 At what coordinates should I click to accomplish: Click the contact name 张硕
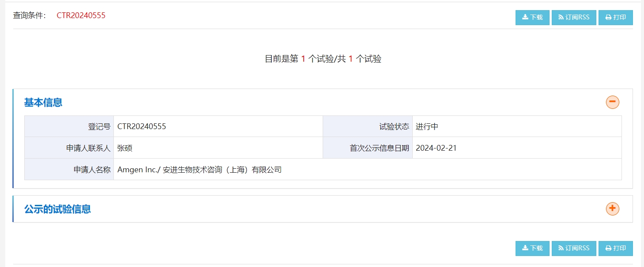pyautogui.click(x=125, y=148)
